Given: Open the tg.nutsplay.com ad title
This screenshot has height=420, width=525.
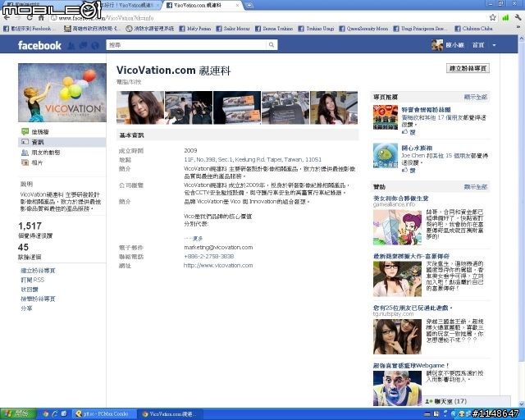Looking at the screenshot, I should (413, 308).
